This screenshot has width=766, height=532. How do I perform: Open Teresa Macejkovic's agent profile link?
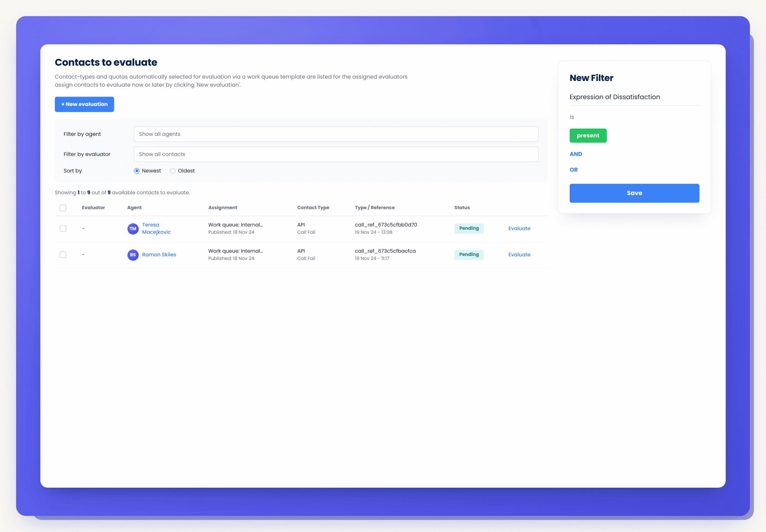[156, 228]
